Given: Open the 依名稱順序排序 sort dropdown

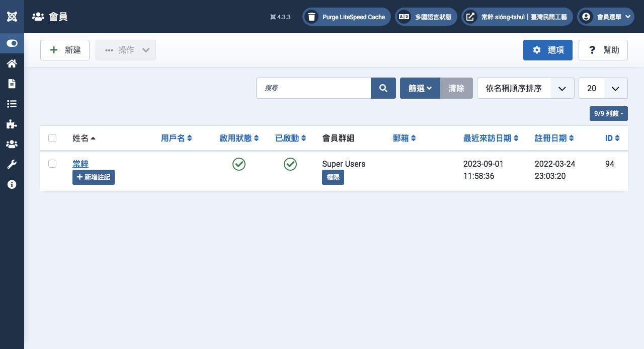Looking at the screenshot, I should tap(525, 88).
